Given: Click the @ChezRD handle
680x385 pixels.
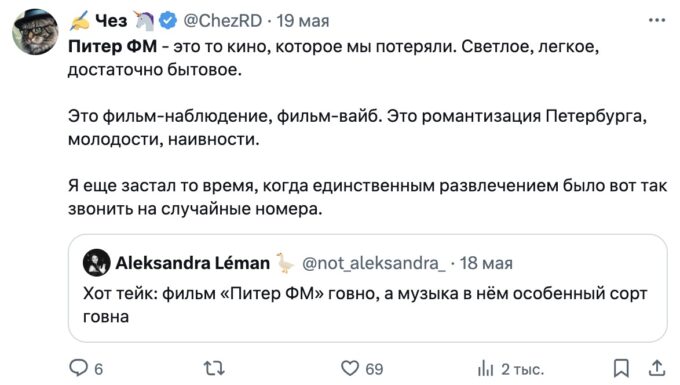Looking at the screenshot, I should [x=223, y=20].
